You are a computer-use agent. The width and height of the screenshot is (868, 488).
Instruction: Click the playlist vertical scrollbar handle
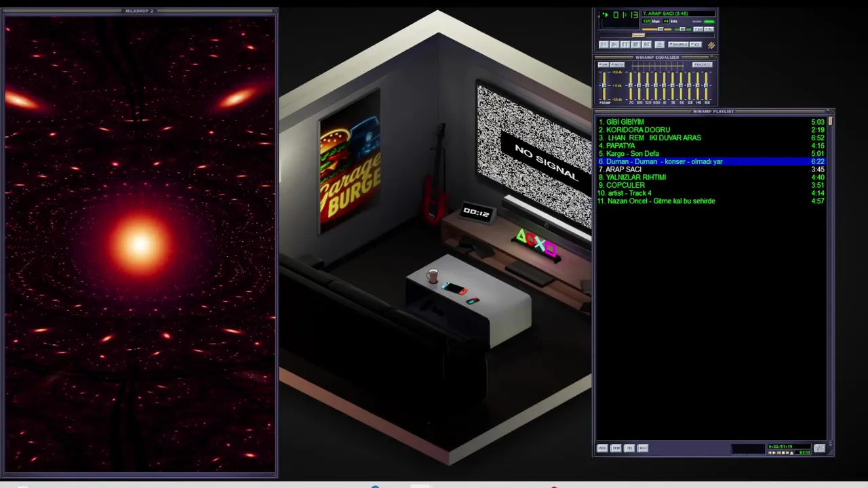coord(830,122)
